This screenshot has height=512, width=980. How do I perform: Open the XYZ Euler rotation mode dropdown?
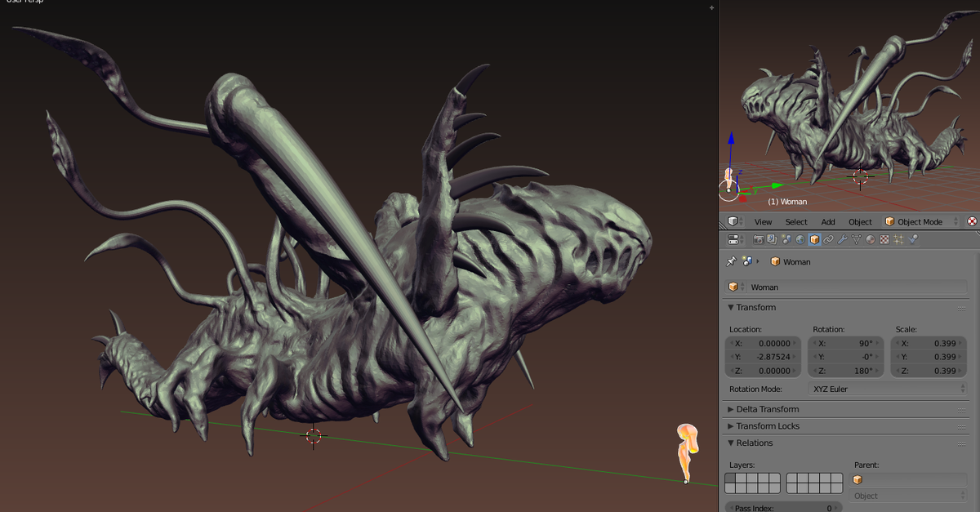click(889, 390)
